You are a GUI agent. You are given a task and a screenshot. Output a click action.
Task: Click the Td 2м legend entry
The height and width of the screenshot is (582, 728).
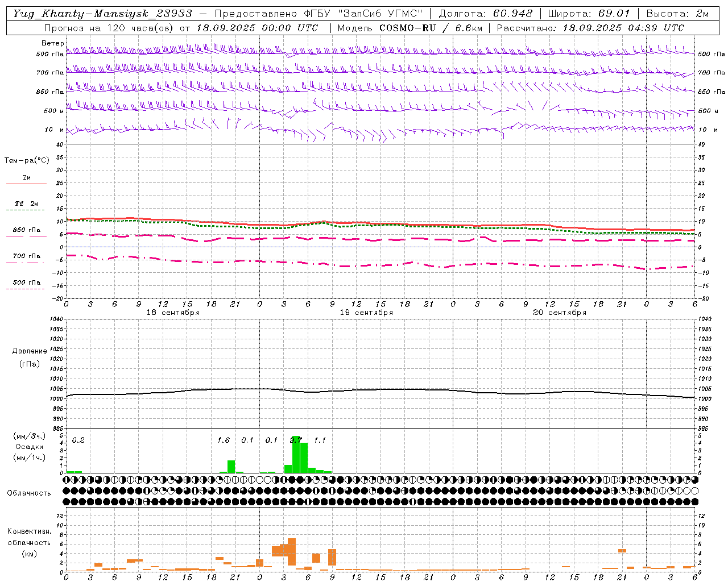coord(27,203)
